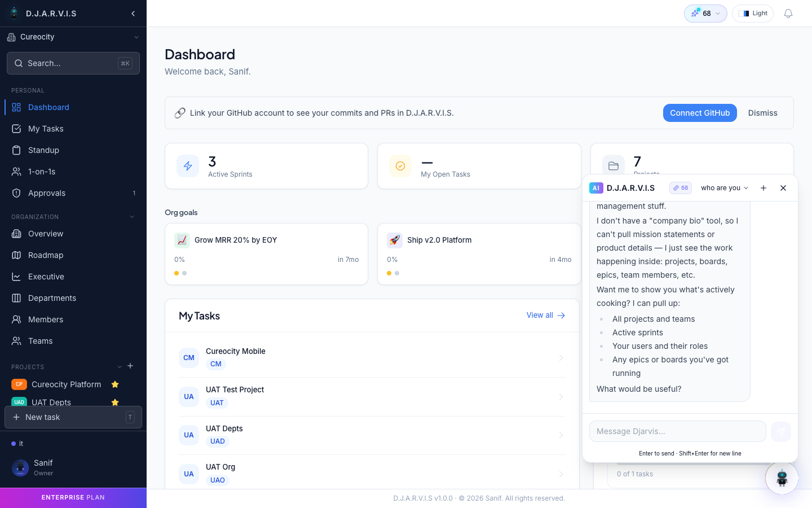Click the AI logo in chat header
The height and width of the screenshot is (508, 812).
(596, 188)
